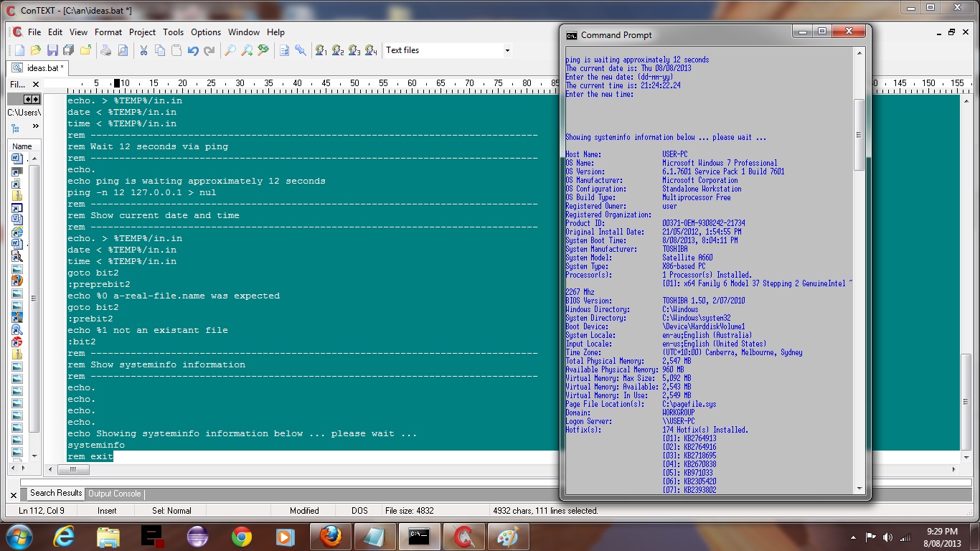Open the Tools menu
Screen dimensions: 980x551
[173, 32]
